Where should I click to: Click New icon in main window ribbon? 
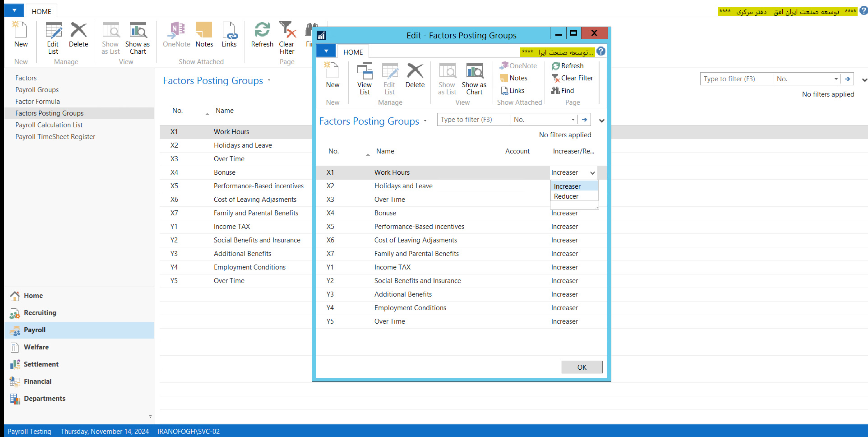coord(21,35)
